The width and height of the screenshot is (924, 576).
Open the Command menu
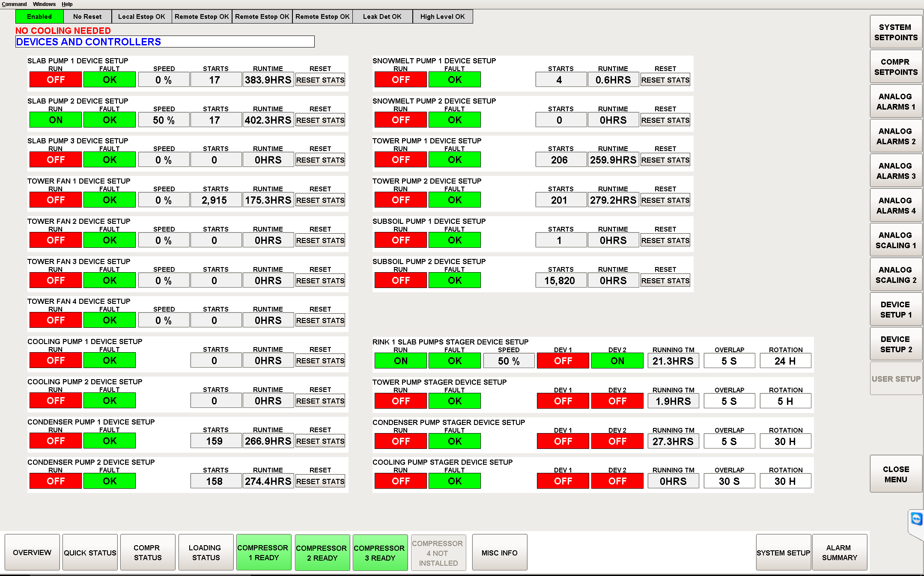[x=14, y=4]
